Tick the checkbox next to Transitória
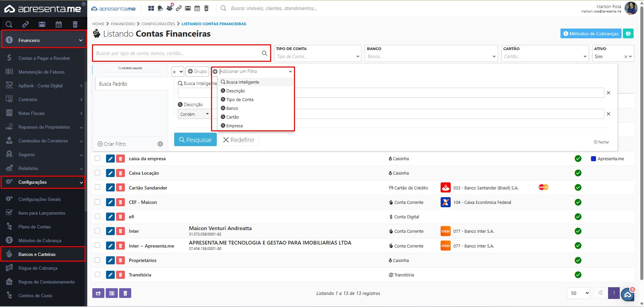Viewport: 644px width, 307px height. click(x=97, y=275)
